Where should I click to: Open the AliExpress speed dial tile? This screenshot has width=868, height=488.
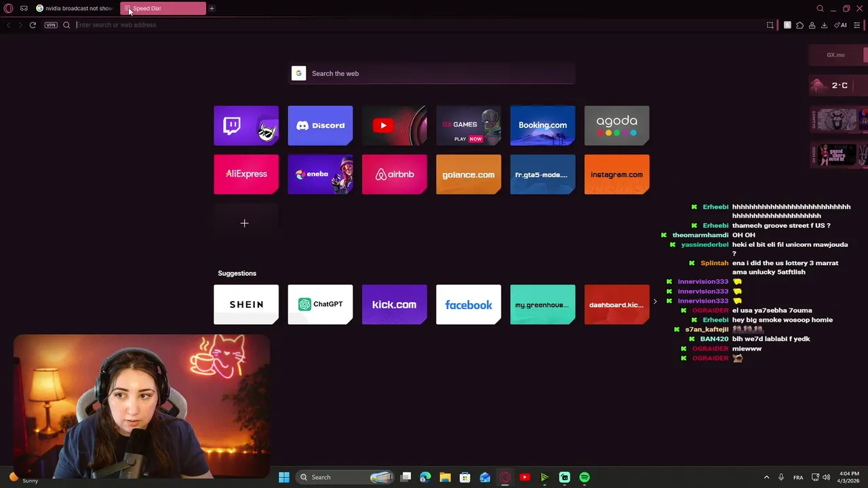point(246,174)
